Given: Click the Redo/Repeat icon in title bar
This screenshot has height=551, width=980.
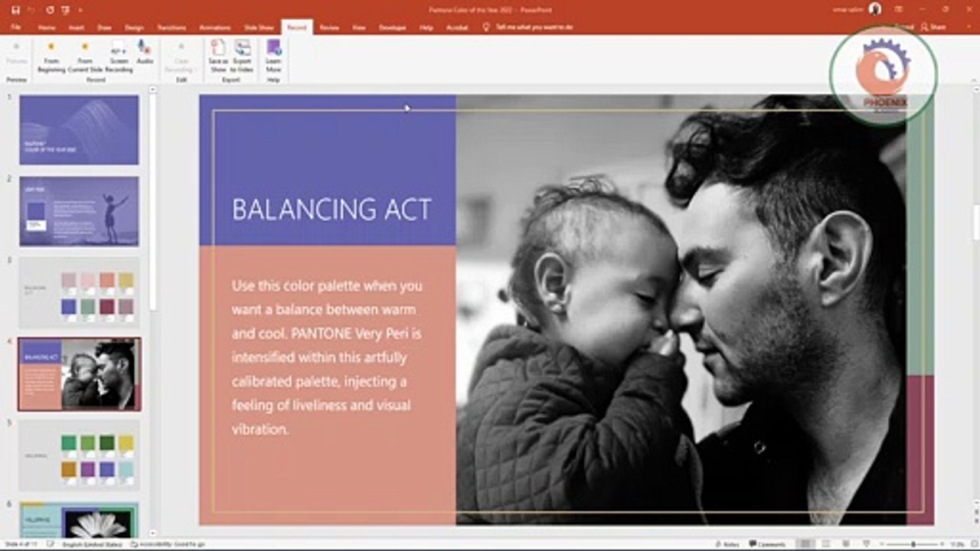Looking at the screenshot, I should (x=50, y=10).
